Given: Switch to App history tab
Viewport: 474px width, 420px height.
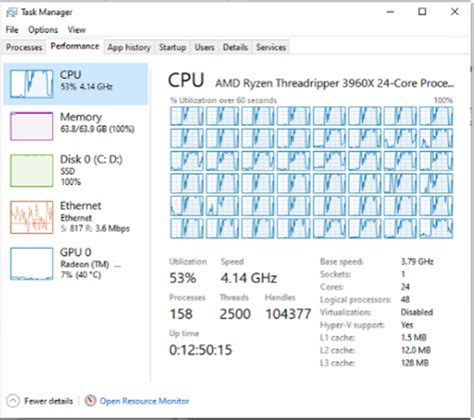Looking at the screenshot, I should pyautogui.click(x=129, y=47).
